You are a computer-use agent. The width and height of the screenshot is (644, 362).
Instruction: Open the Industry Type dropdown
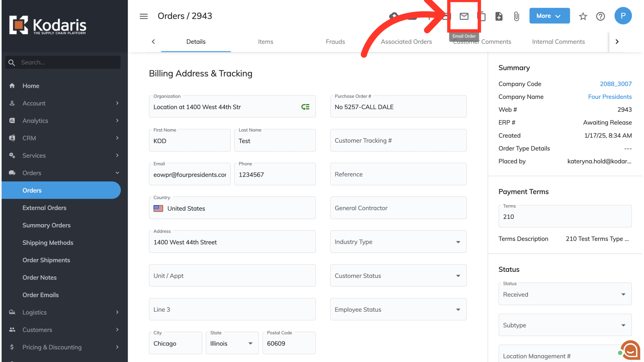[398, 242]
